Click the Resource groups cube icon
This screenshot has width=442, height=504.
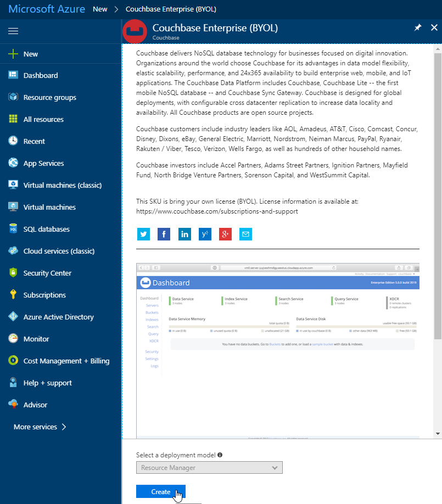[x=13, y=97]
